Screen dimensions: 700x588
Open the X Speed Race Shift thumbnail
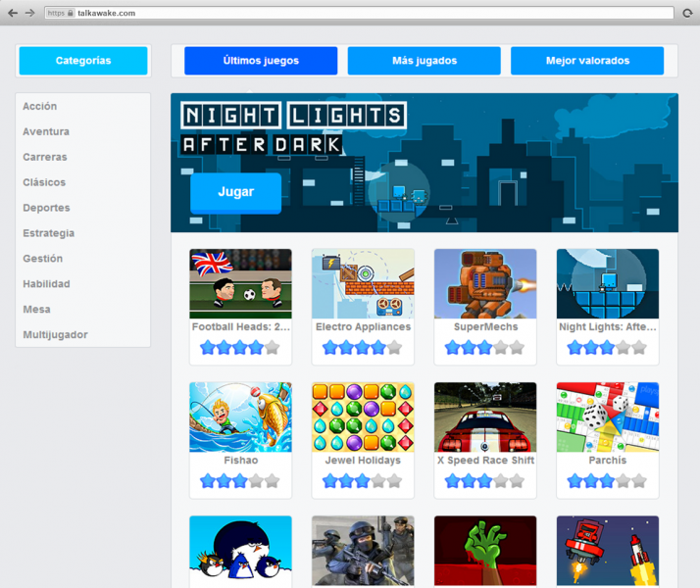pyautogui.click(x=485, y=416)
